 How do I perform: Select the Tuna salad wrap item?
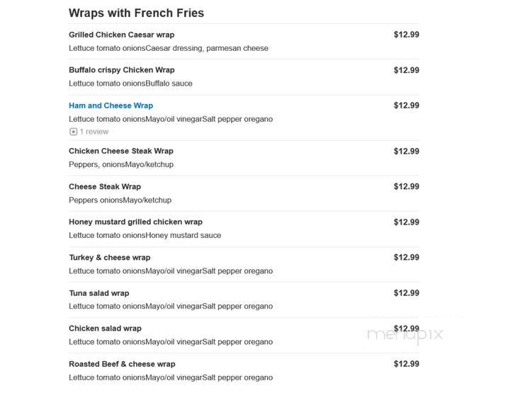click(x=98, y=293)
